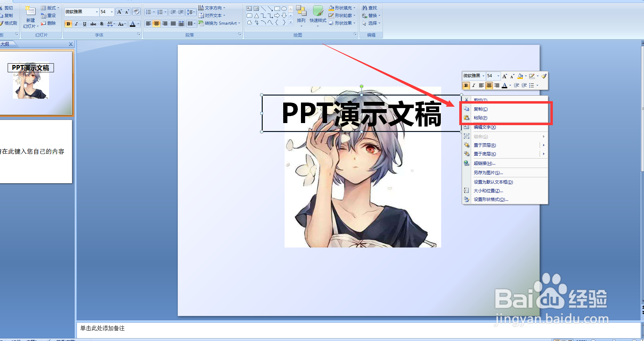Open the ribbon font size dropdown

[112, 12]
